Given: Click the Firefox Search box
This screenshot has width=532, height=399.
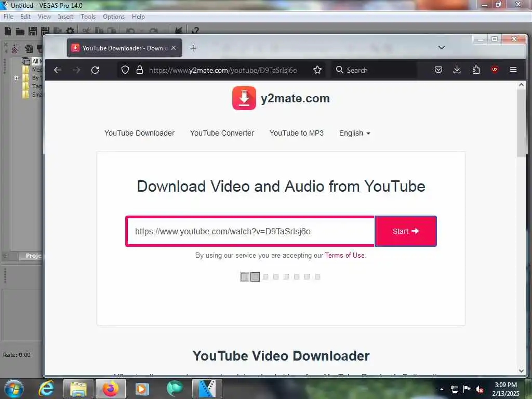Looking at the screenshot, I should click(375, 70).
